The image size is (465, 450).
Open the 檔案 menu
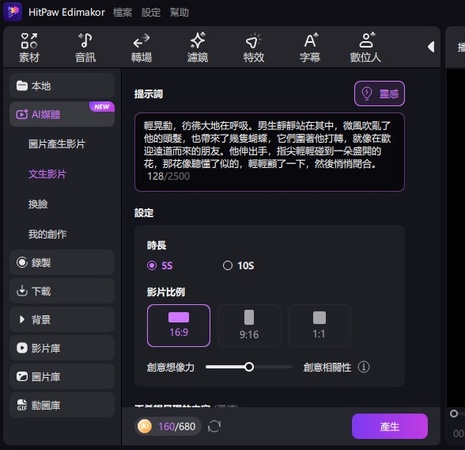122,13
